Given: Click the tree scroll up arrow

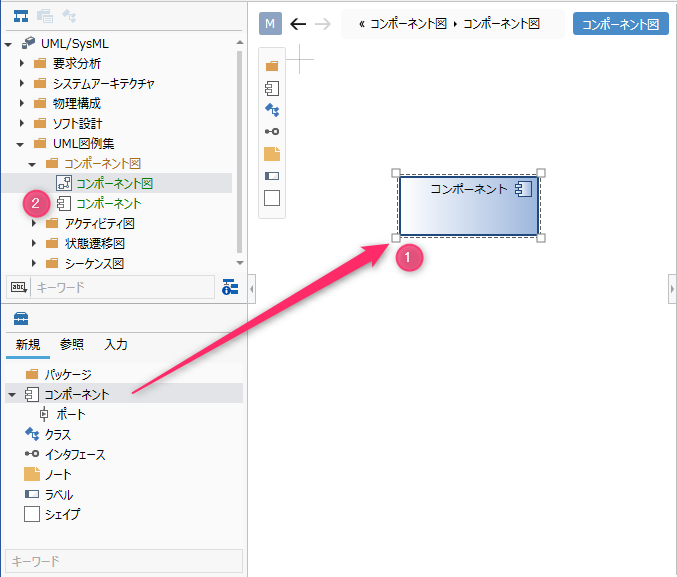Looking at the screenshot, I should [240, 42].
